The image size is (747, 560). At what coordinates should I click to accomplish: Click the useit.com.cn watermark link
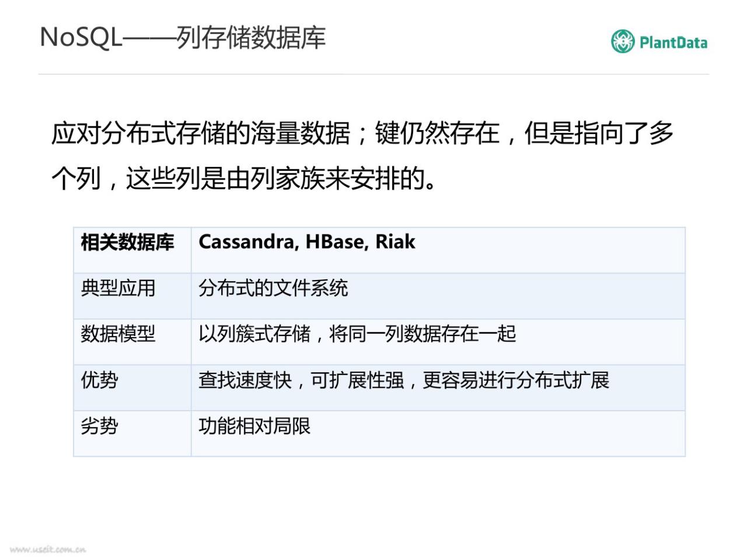pos(48,549)
